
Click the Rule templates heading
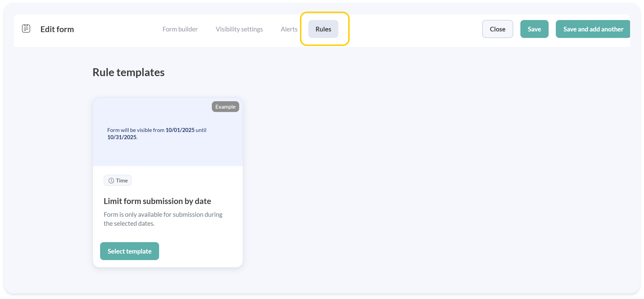point(129,72)
